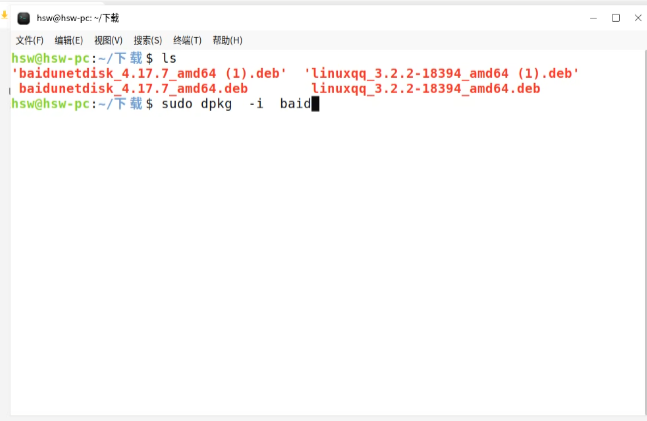Click the typed sudo dpkg command line
The image size is (647, 421).
pos(236,104)
